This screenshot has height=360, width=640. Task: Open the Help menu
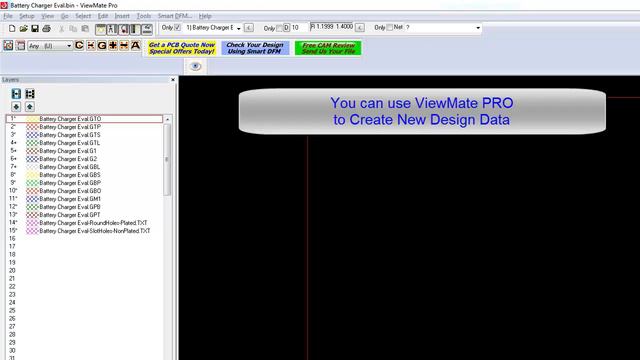click(205, 16)
